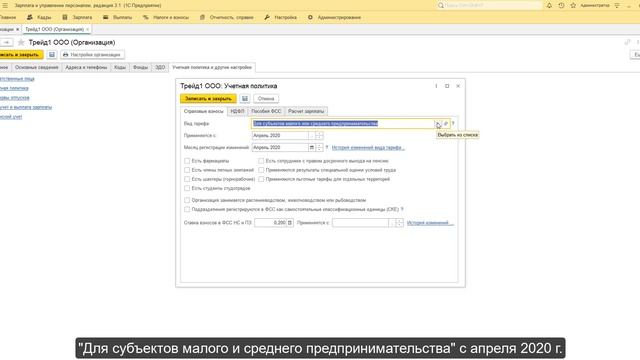Open notifications bell icon
This screenshot has width=640, height=360.
click(549, 5)
